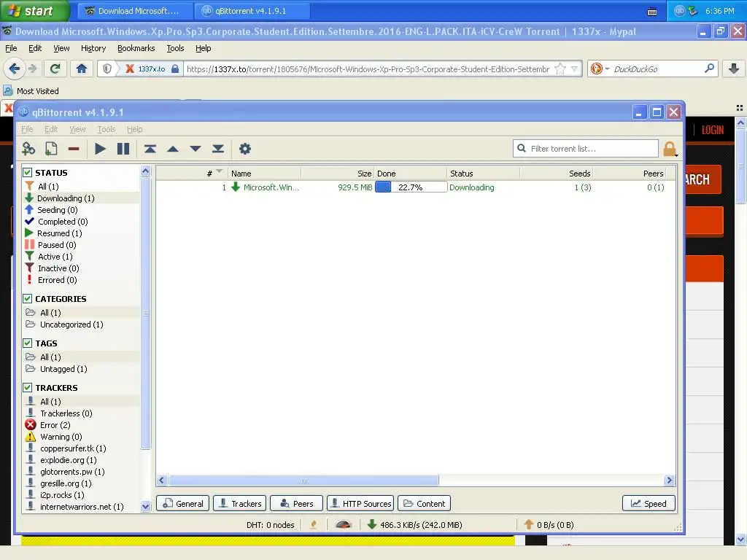Open the Trackers properties tab

pyautogui.click(x=239, y=503)
